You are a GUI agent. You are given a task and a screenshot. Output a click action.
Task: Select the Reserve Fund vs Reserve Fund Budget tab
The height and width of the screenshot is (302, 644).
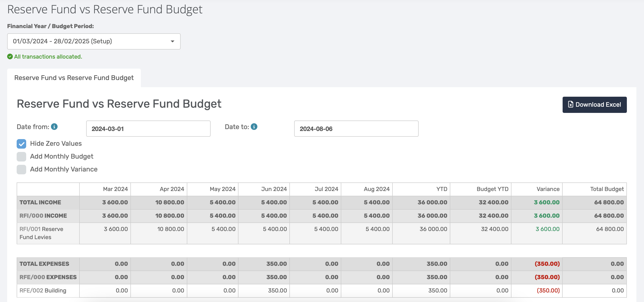74,78
